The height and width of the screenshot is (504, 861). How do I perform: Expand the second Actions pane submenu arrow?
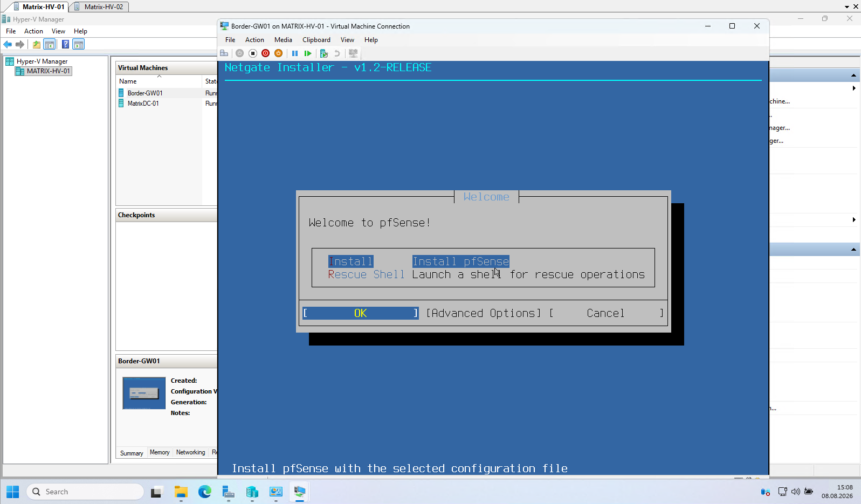click(854, 219)
